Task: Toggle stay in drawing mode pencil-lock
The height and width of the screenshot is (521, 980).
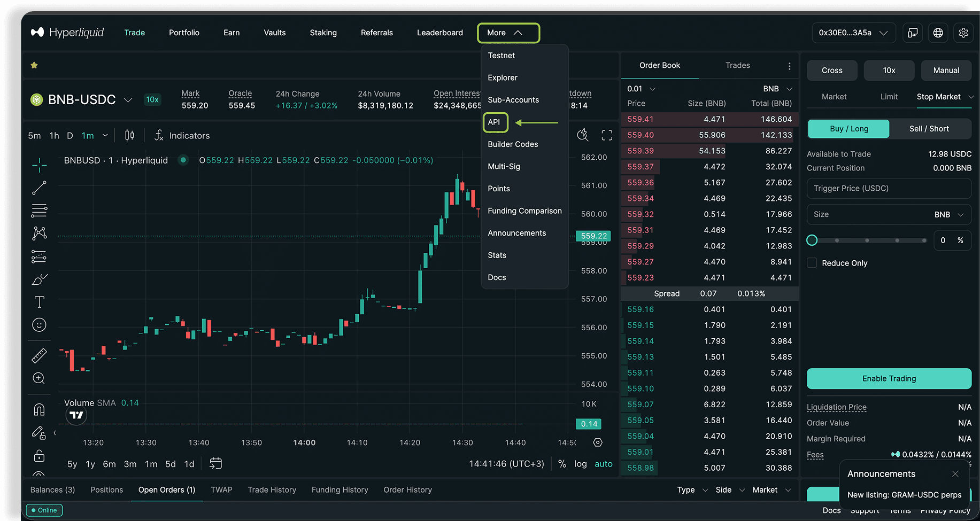Action: click(39, 432)
